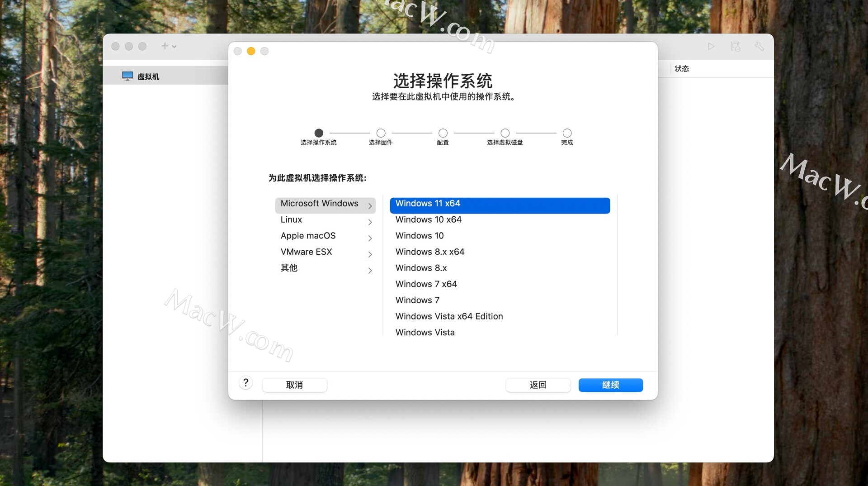The image size is (868, 486).
Task: Expand the Linux category chevron
Action: pyautogui.click(x=370, y=222)
